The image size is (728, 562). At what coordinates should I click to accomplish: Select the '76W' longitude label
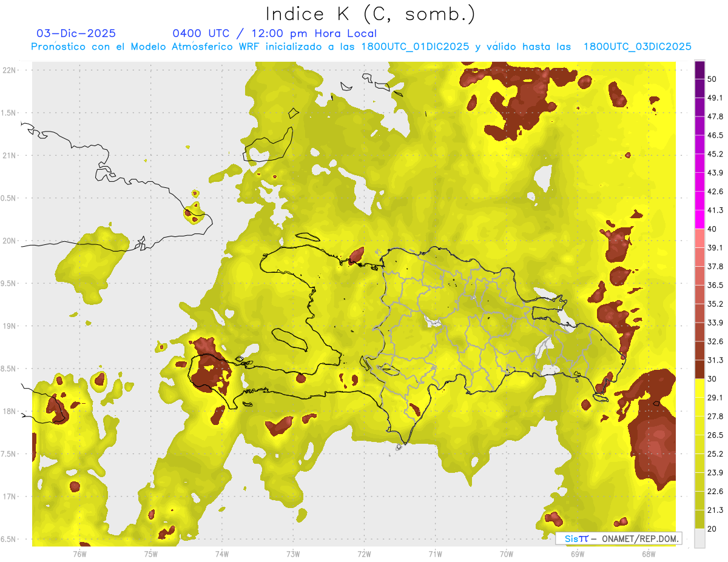click(x=79, y=554)
